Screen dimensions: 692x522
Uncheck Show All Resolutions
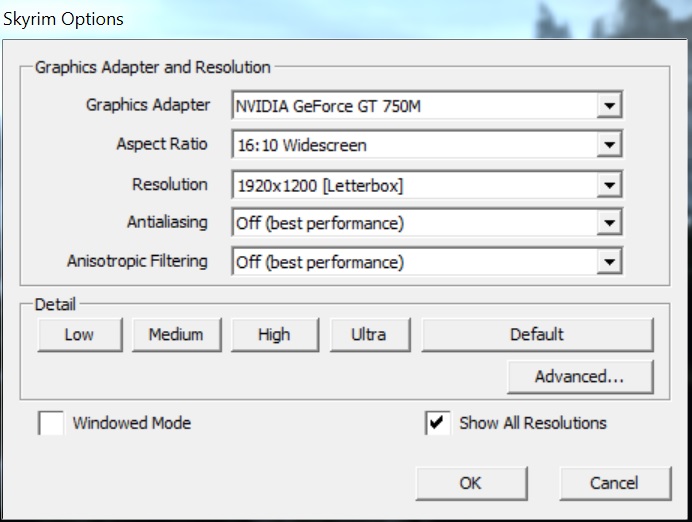(x=437, y=423)
